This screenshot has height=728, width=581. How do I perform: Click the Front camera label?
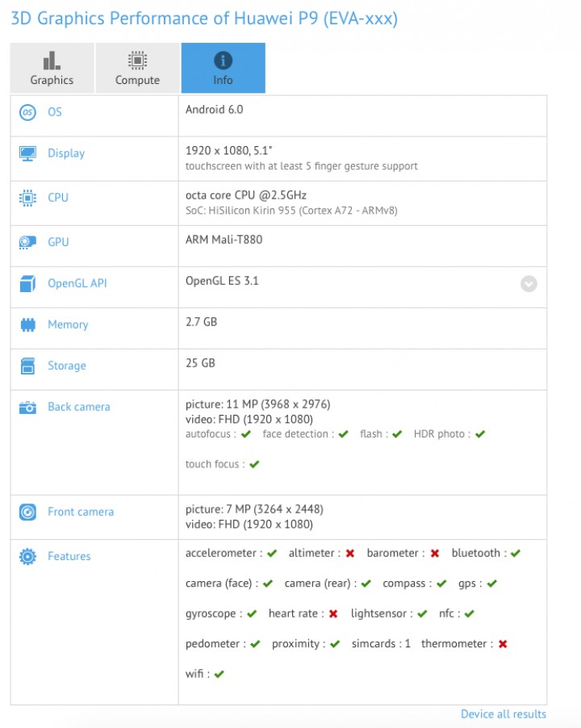coord(81,512)
